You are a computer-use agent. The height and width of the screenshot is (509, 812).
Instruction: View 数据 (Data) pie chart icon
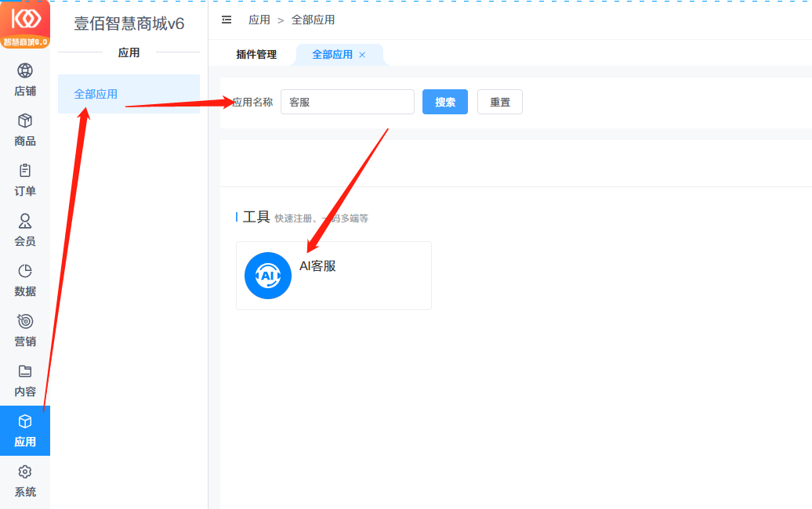tap(25, 272)
